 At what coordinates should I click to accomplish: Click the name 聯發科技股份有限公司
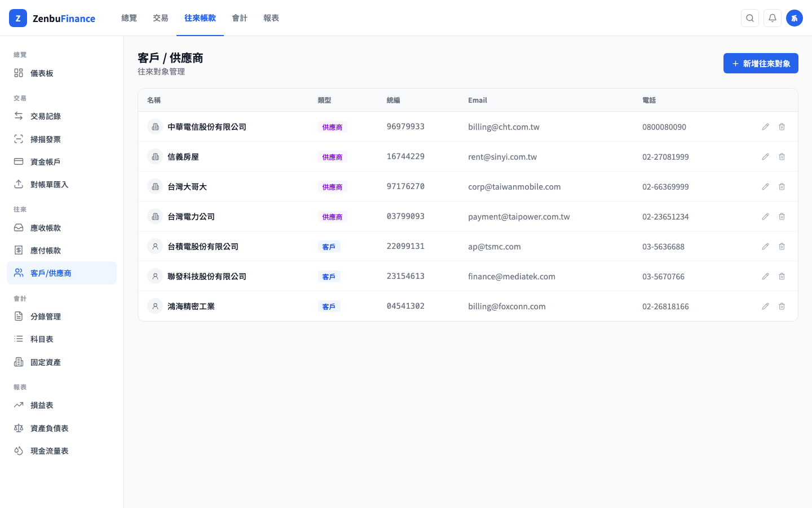click(207, 277)
